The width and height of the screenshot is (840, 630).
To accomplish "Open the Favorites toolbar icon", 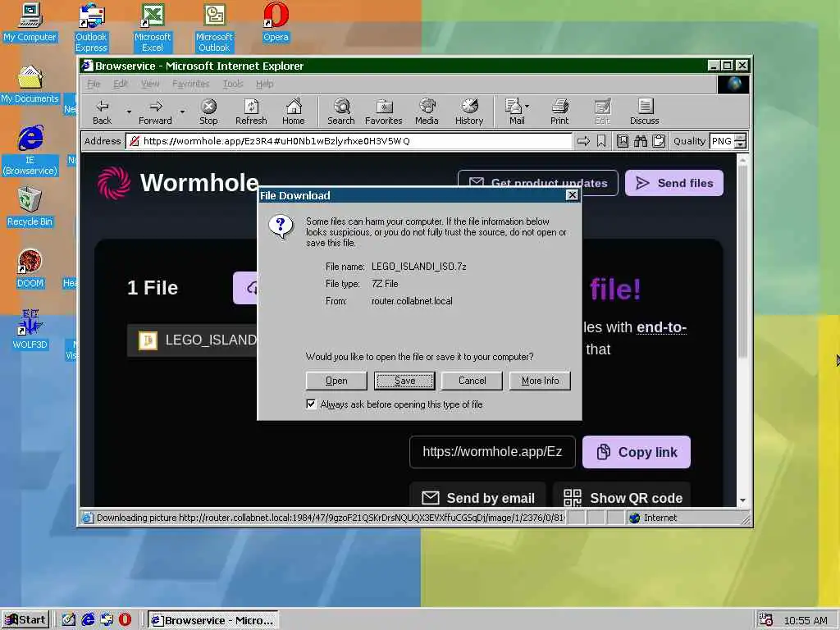I will 384,112.
